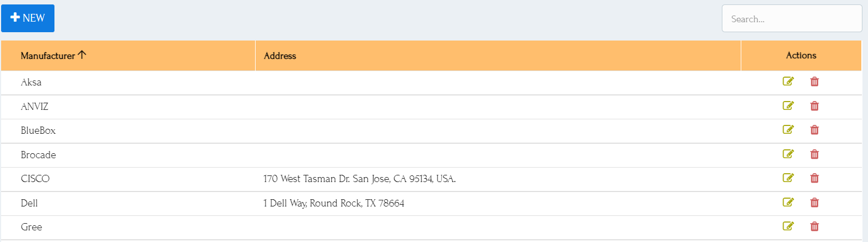This screenshot has height=242, width=868.
Task: Delete the Dell manufacturer
Action: (814, 202)
